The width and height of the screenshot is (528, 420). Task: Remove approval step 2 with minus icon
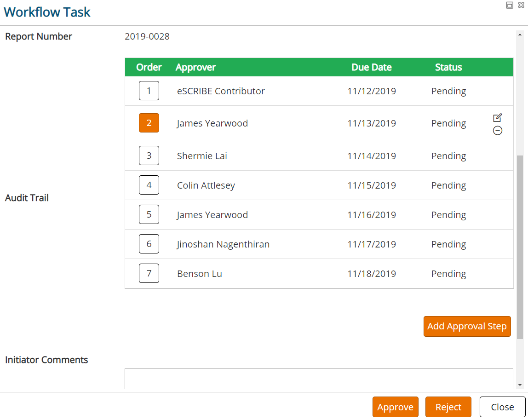497,130
